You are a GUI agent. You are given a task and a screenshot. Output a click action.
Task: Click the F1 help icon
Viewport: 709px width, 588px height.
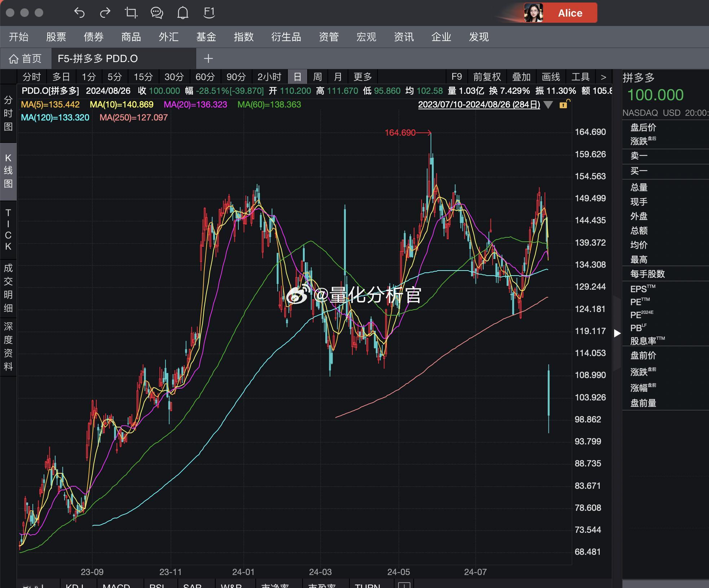click(x=209, y=13)
